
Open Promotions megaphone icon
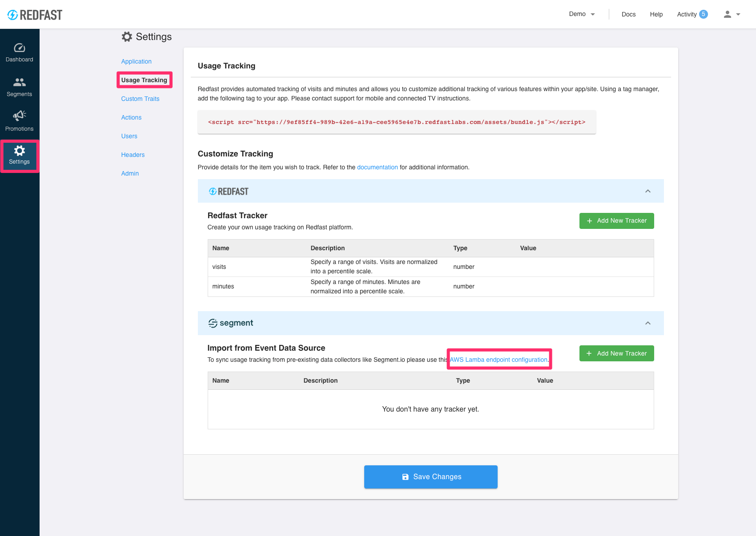(x=20, y=116)
